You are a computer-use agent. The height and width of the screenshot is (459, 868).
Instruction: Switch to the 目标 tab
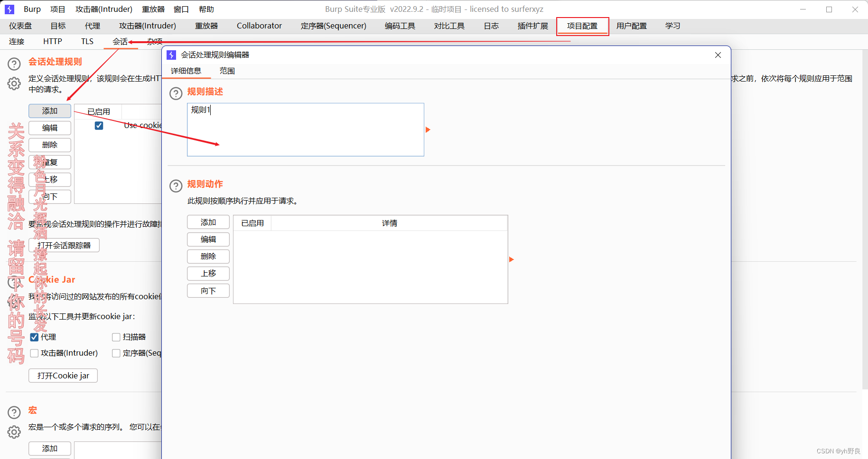pyautogui.click(x=58, y=26)
